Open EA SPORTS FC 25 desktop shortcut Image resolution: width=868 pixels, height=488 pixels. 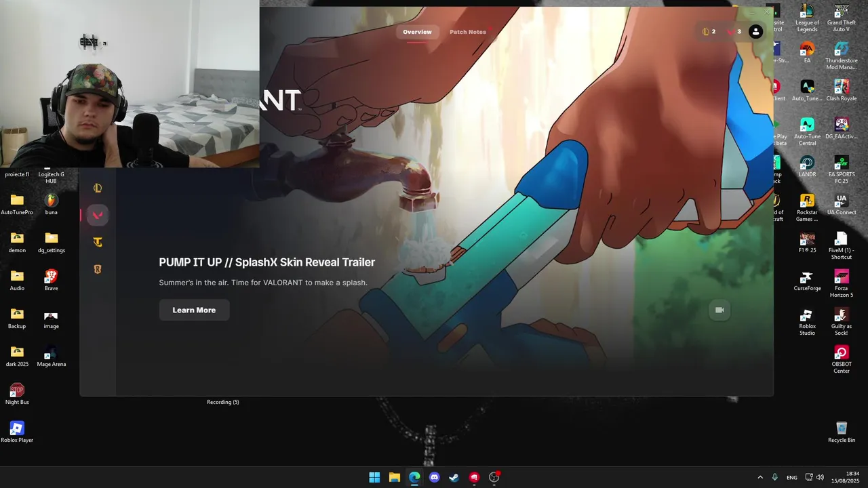click(842, 170)
